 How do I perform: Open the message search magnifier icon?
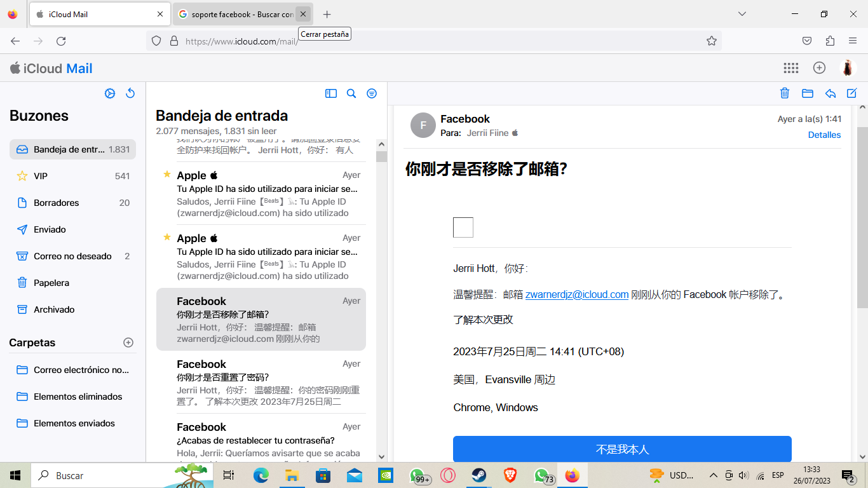pyautogui.click(x=351, y=93)
